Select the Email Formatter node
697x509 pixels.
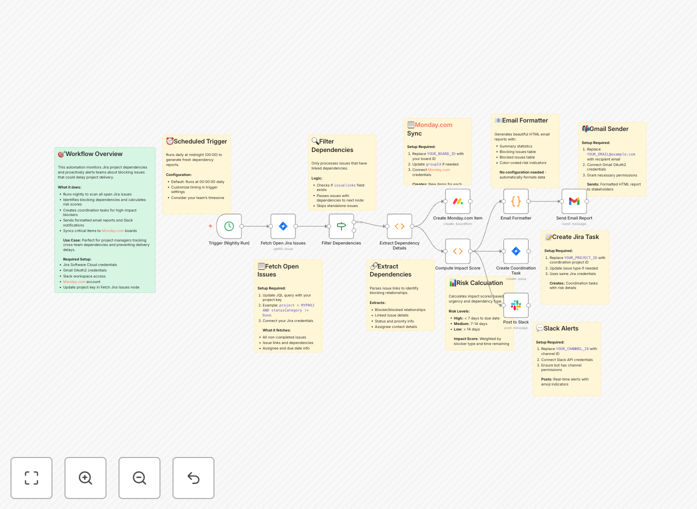(516, 201)
